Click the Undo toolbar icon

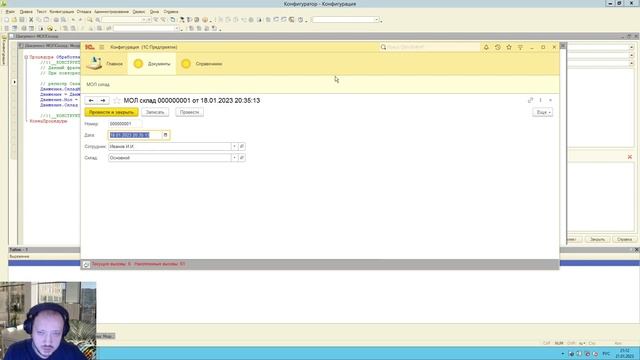pos(73,20)
